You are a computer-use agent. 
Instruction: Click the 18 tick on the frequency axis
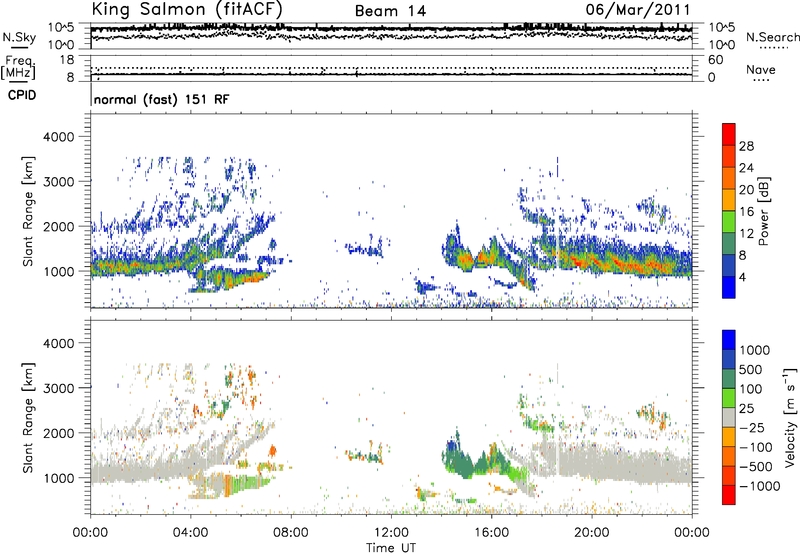[x=67, y=60]
